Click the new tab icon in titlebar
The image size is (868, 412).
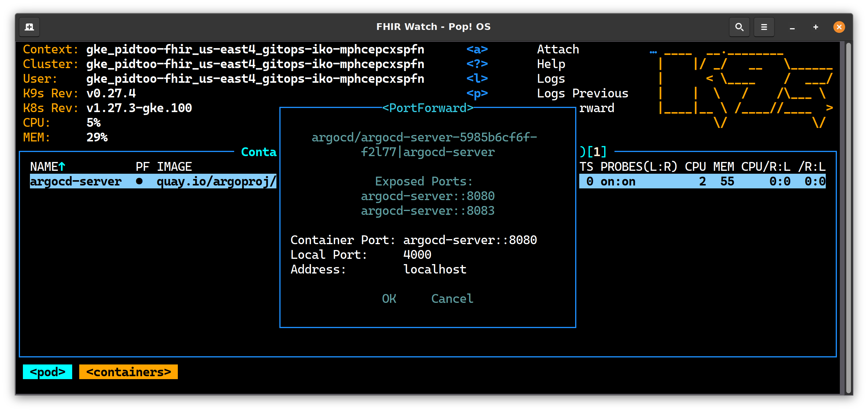click(x=29, y=27)
